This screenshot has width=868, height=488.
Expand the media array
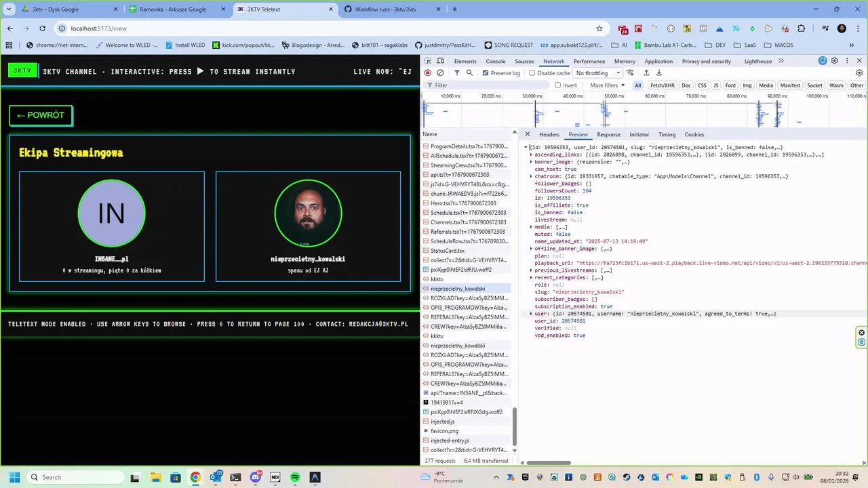531,227
